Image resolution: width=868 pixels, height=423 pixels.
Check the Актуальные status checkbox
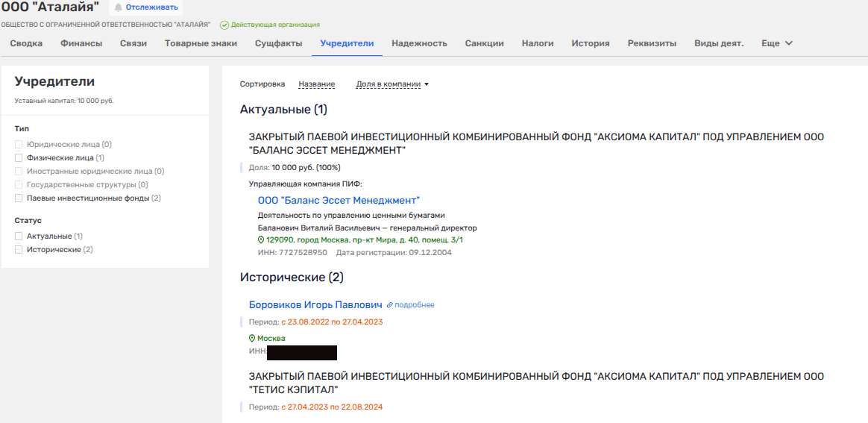click(x=19, y=236)
